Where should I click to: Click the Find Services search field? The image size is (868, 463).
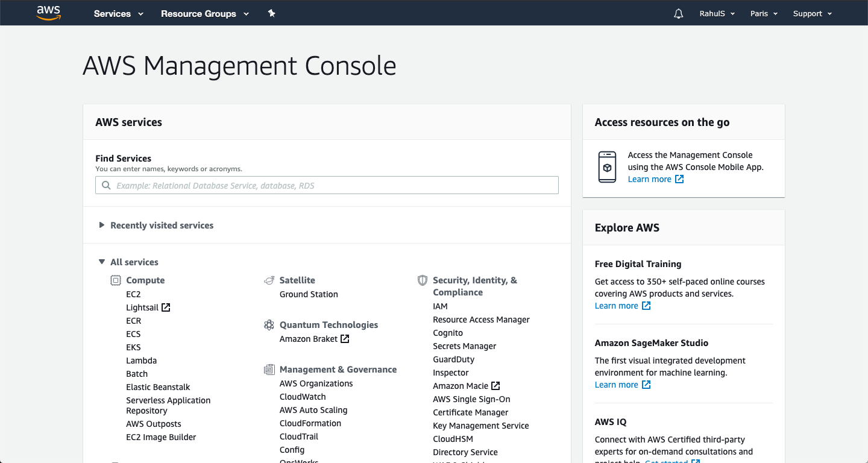(327, 186)
